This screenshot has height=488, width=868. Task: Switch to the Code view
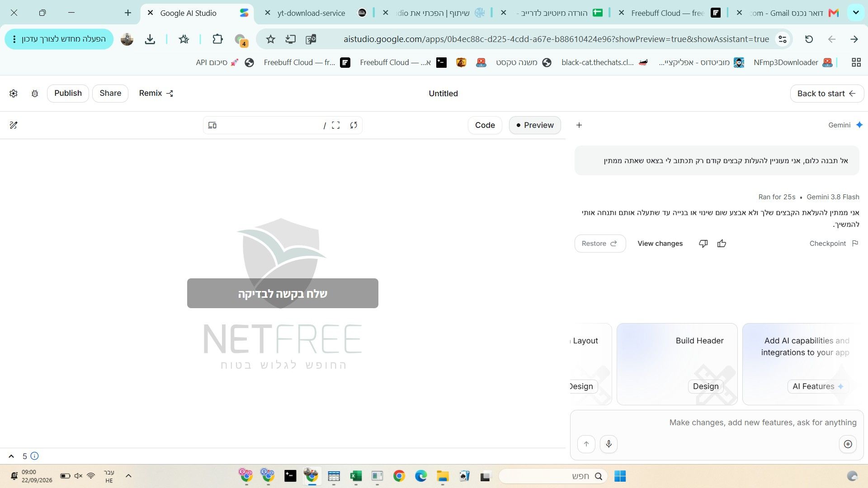(x=485, y=125)
